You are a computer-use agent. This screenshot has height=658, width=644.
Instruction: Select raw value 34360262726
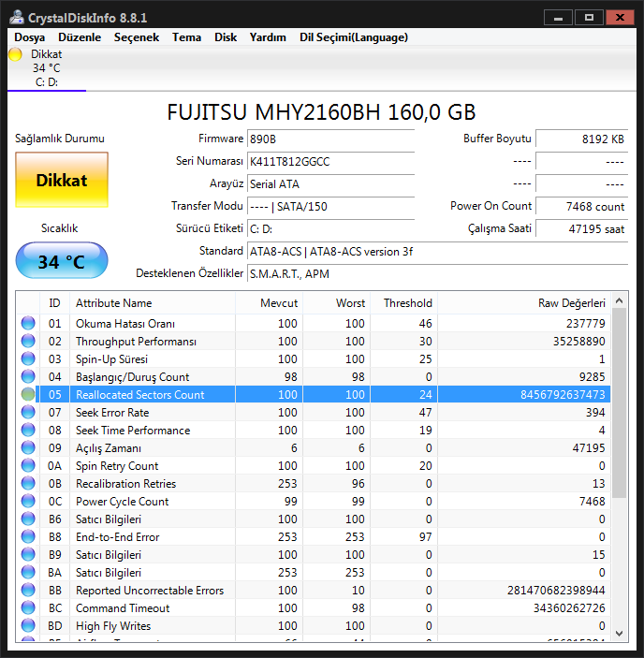tap(569, 608)
